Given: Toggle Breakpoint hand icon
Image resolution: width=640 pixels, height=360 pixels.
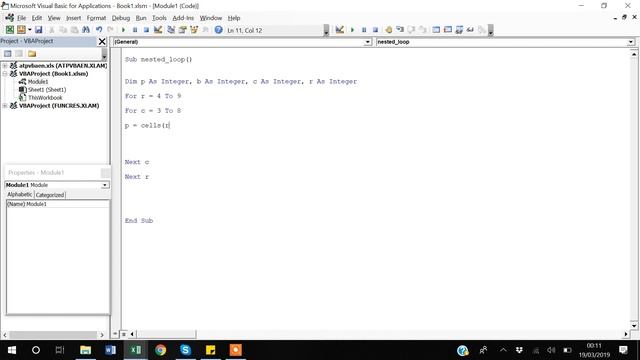Looking at the screenshot, I should pyautogui.click(x=389, y=29).
